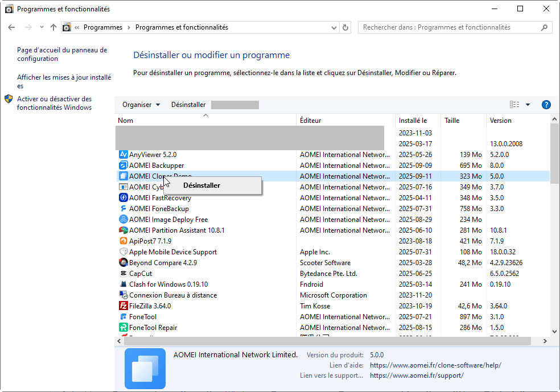Select the Tim Kosse publisher cell
The width and height of the screenshot is (560, 392).
[x=315, y=306]
